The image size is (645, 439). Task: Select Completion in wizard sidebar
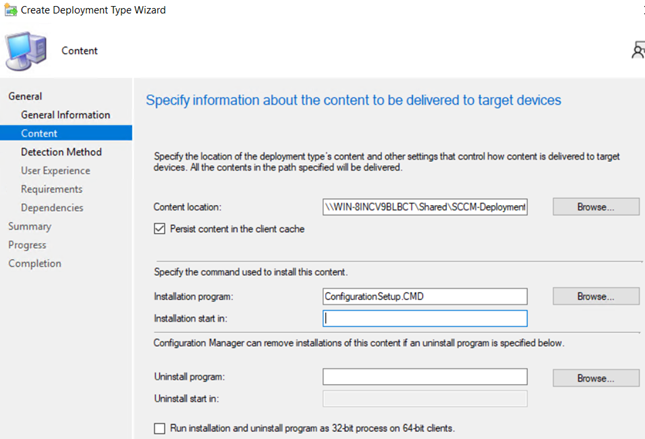[x=35, y=264]
